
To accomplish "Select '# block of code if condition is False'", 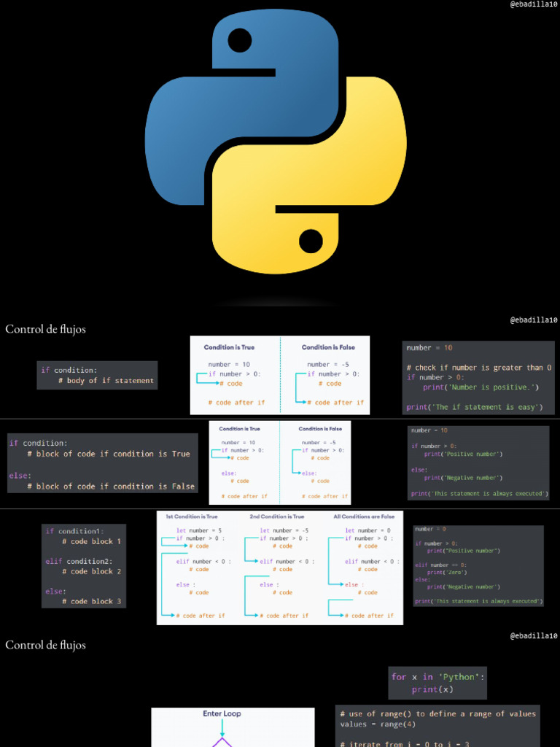I will pos(111,487).
